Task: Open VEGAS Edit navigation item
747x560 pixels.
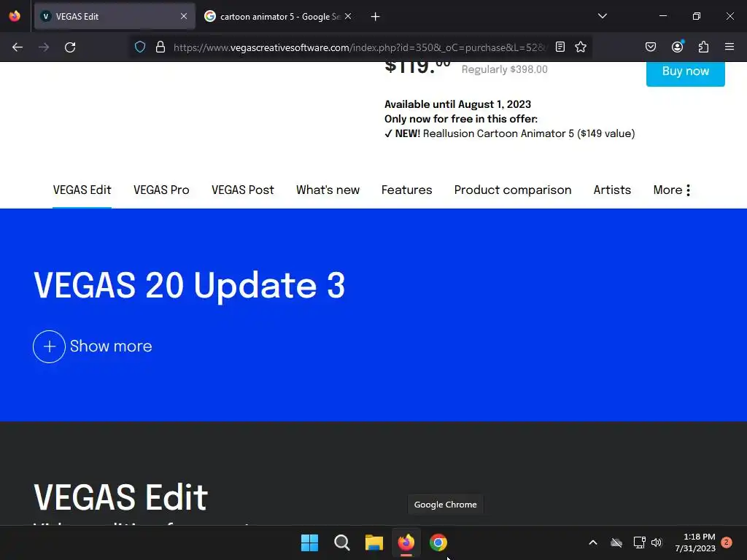Action: point(82,190)
